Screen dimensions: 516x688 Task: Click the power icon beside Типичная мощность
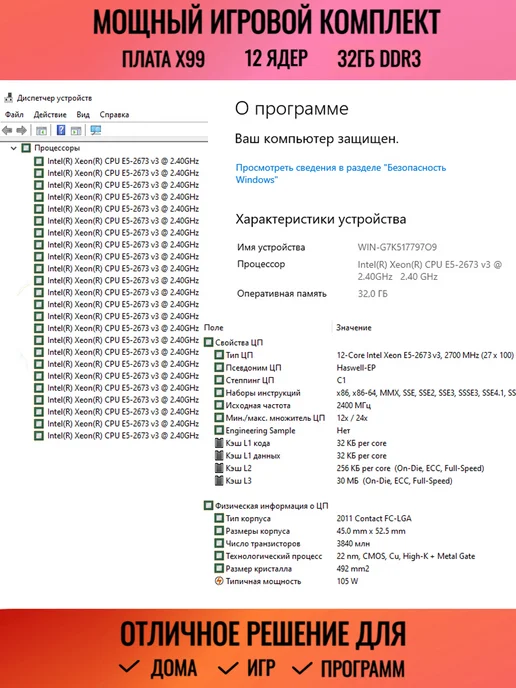219,581
